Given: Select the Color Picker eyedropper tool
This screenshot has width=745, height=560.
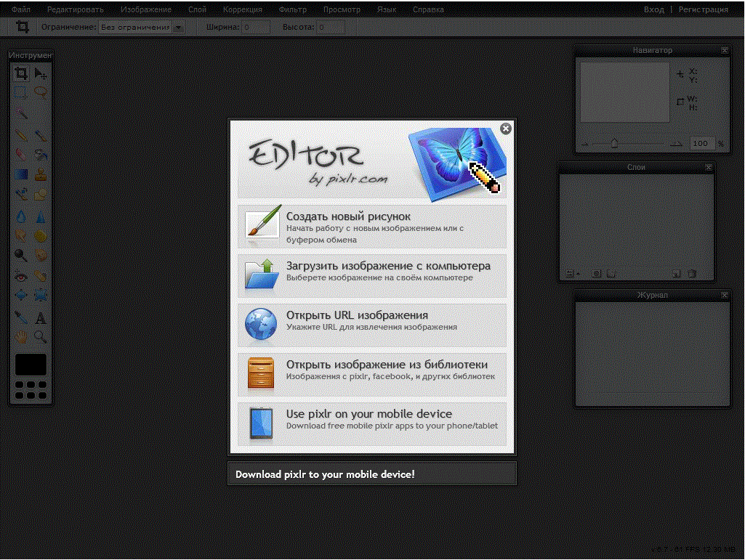Looking at the screenshot, I should pyautogui.click(x=21, y=317).
